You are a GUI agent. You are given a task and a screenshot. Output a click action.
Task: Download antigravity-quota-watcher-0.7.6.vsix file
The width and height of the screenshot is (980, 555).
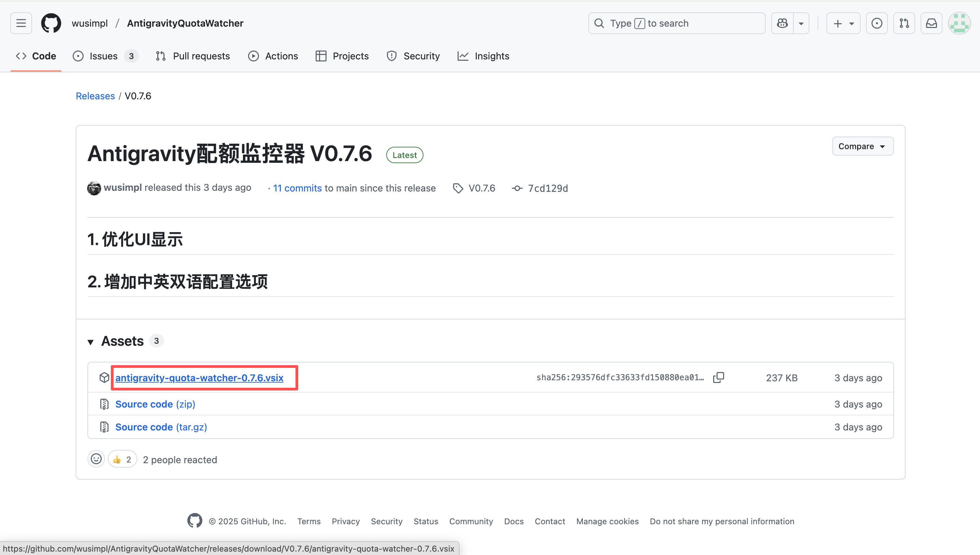click(199, 378)
